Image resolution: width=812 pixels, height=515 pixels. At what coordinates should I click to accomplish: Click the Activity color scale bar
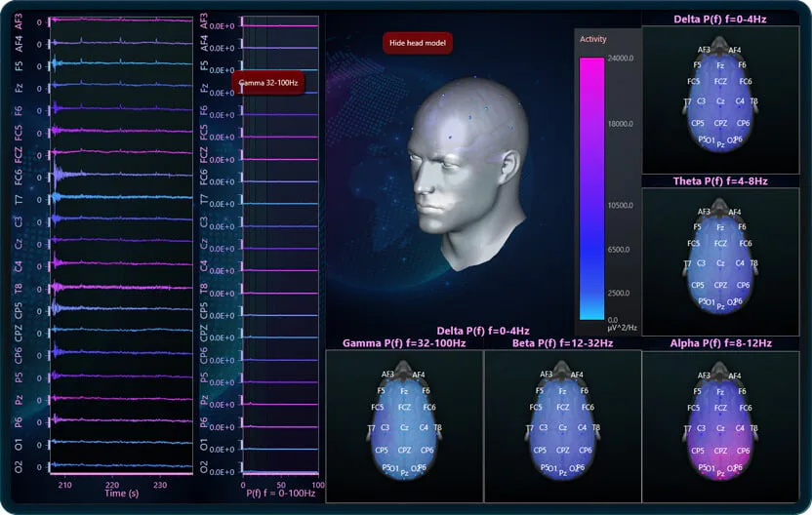tap(591, 188)
